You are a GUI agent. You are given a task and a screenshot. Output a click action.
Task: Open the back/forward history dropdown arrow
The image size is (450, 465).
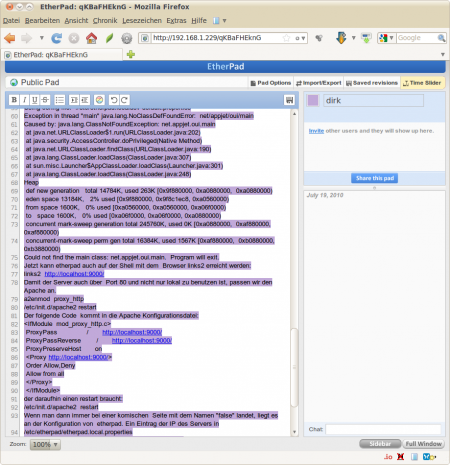[42, 38]
